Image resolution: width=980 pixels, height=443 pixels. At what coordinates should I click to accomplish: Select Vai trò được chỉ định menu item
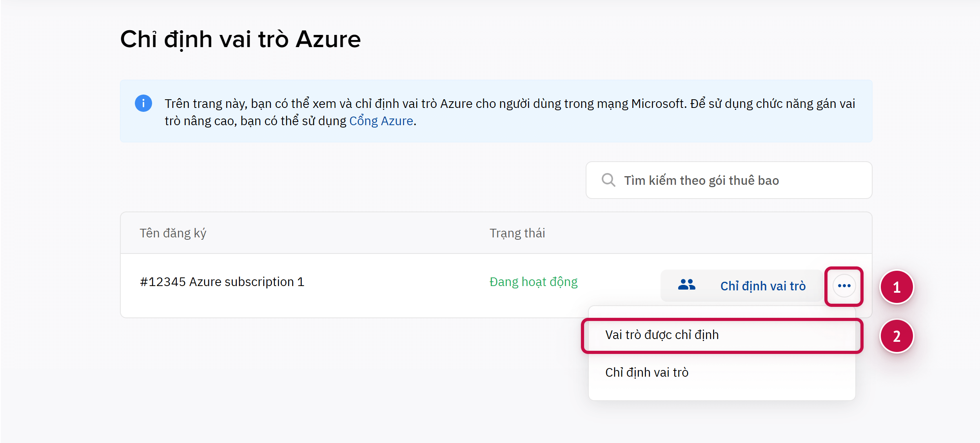point(662,335)
